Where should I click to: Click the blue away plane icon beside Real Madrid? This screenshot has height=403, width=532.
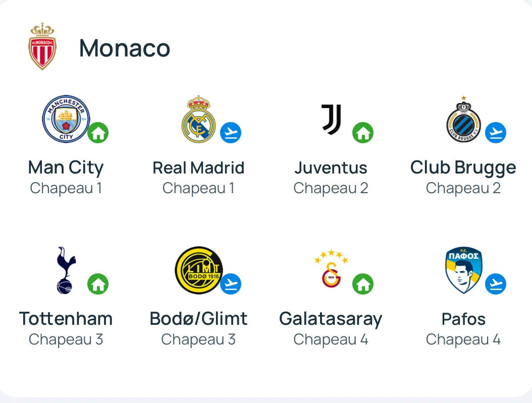[231, 133]
